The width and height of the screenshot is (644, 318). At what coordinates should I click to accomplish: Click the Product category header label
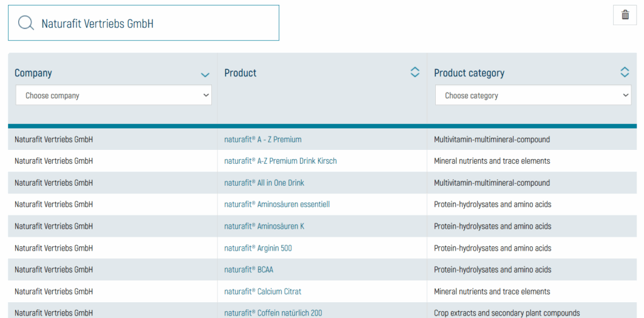469,73
